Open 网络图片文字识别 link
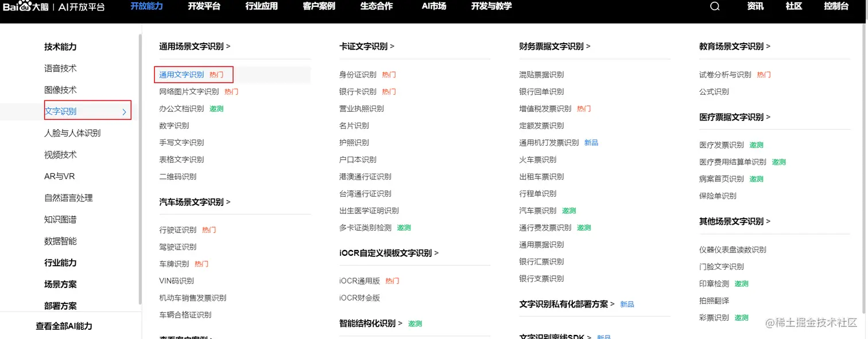The height and width of the screenshot is (339, 868). 189,92
